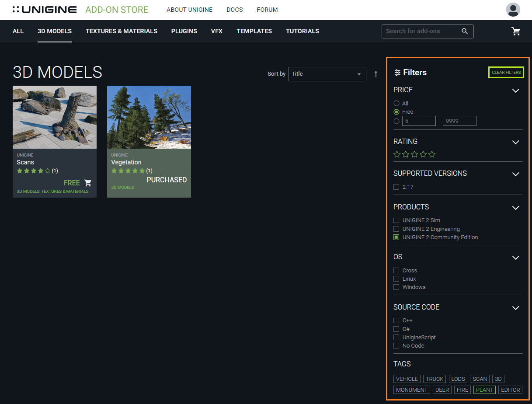Image resolution: width=532 pixels, height=404 pixels.
Task: Uncheck UNIGINE 2 Community Edition
Action: click(x=396, y=237)
